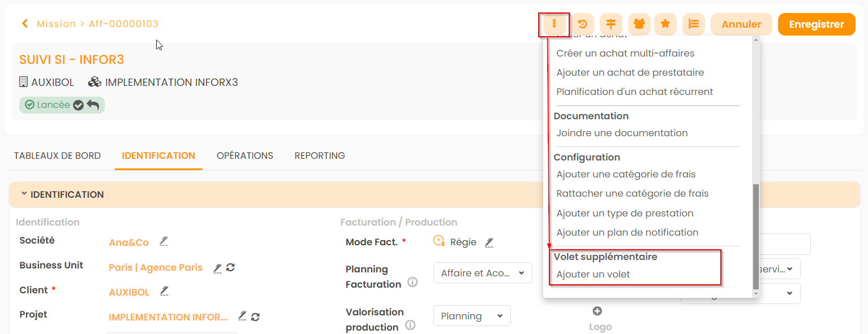Select "Ajouter un volet" menu entry
The image size is (868, 334).
(x=593, y=274)
